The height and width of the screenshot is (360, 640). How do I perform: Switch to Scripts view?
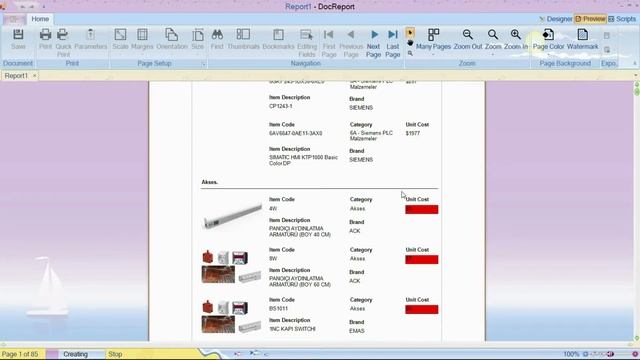pyautogui.click(x=622, y=19)
